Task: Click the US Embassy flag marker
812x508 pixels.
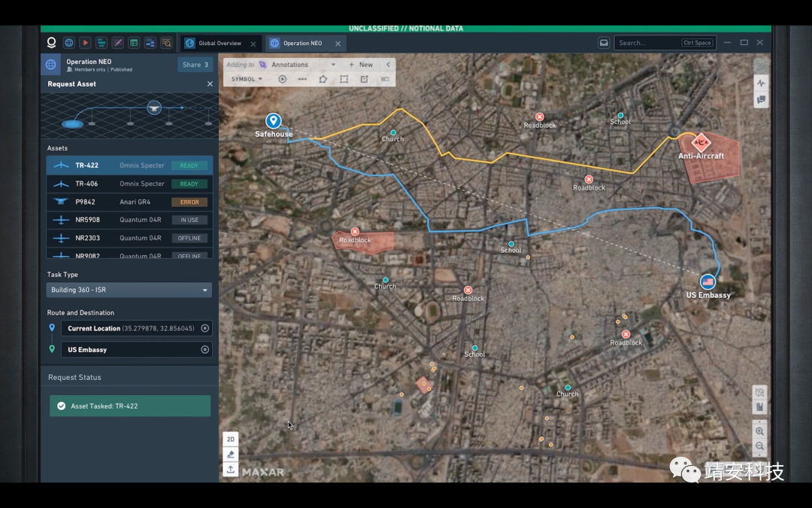Action: coord(707,282)
